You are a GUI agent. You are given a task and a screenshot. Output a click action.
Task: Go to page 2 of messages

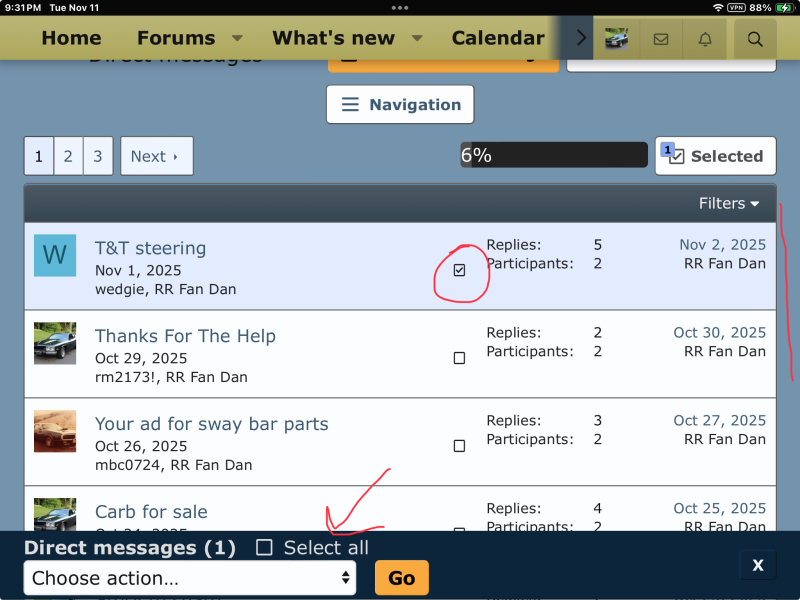68,156
